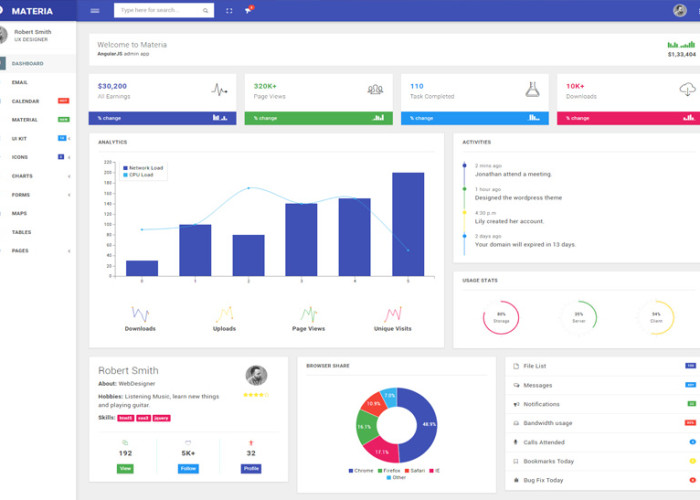
Task: Click the Bookmarks Today icon
Action: [516, 462]
